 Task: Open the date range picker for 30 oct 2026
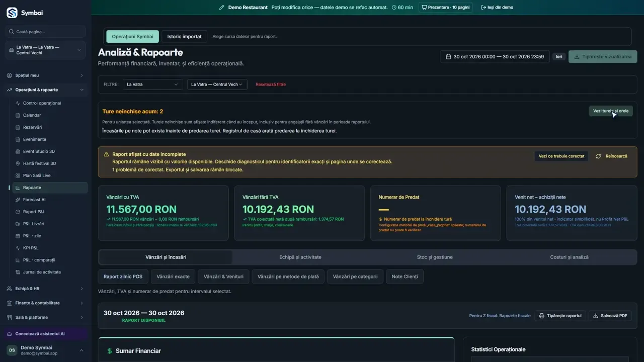pyautogui.click(x=495, y=57)
